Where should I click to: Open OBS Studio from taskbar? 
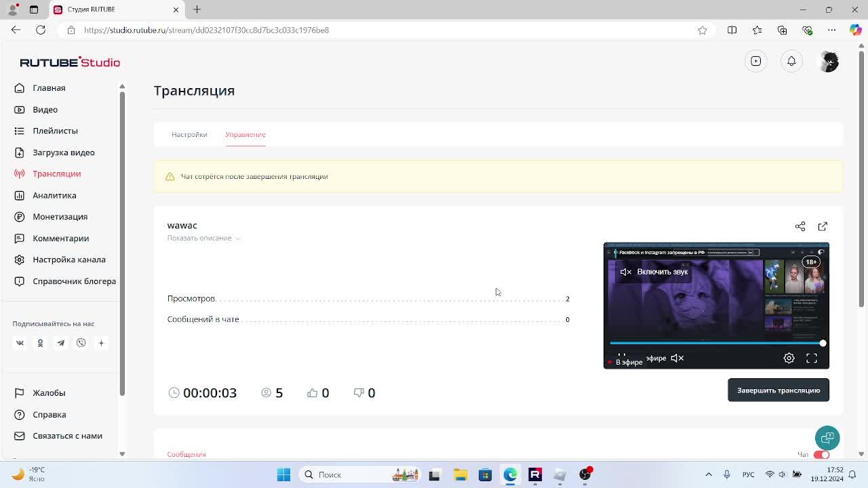tap(585, 474)
